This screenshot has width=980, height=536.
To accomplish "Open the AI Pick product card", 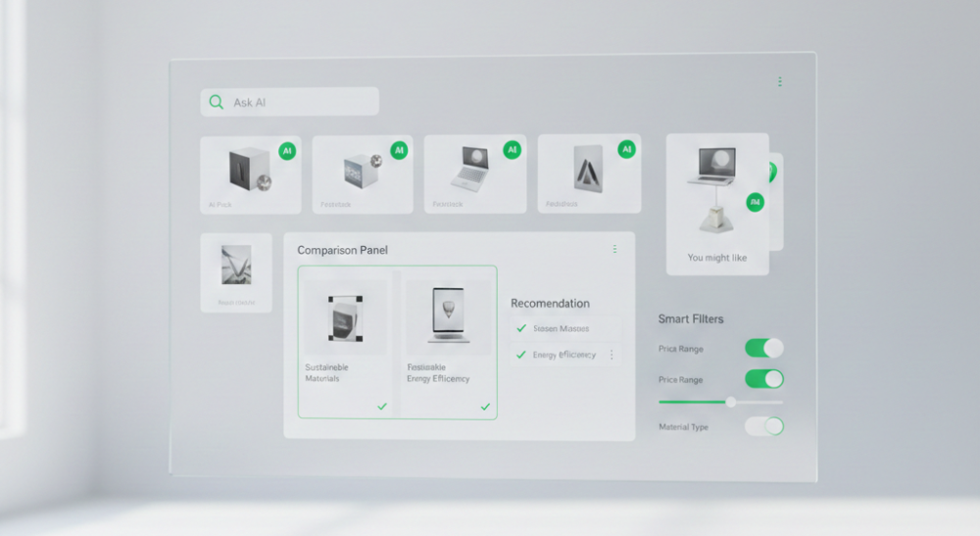I will [250, 174].
